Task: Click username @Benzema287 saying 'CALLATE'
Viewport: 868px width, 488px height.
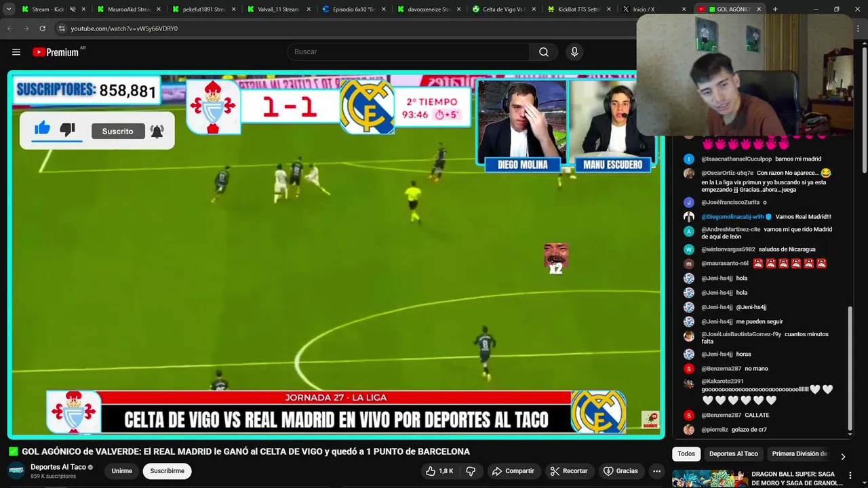Action: (x=722, y=415)
